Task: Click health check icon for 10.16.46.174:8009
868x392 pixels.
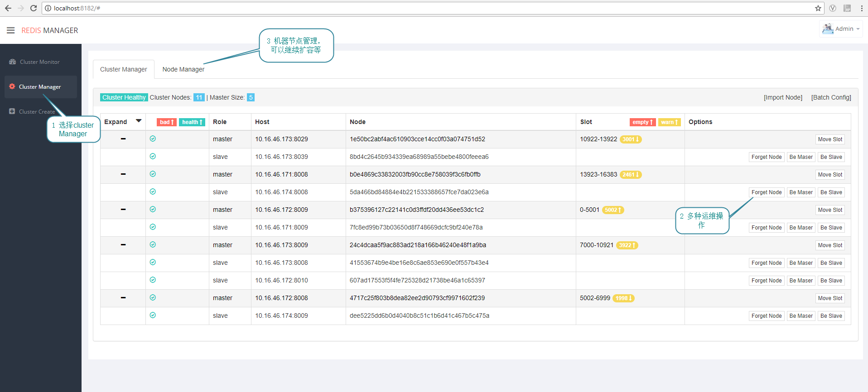Action: click(153, 315)
